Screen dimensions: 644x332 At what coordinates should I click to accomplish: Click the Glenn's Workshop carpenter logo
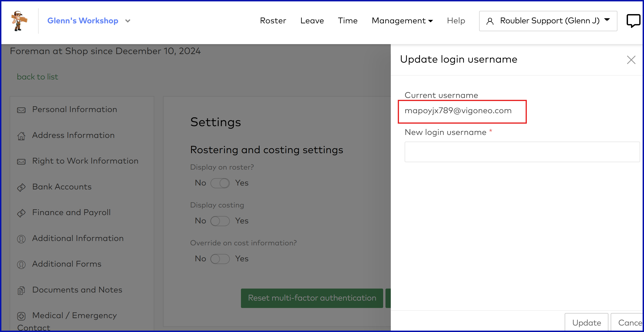pos(19,21)
